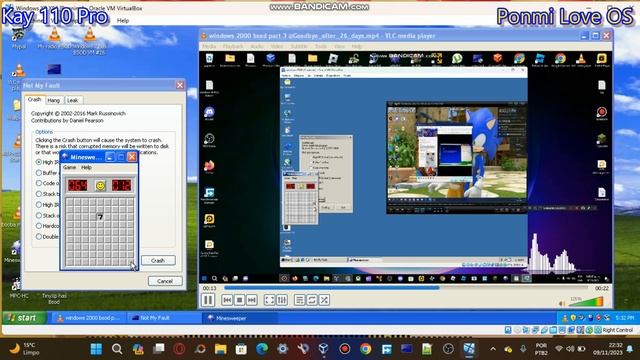The height and width of the screenshot is (360, 640).
Task: Click the Crash button in Not My Fault
Action: pyautogui.click(x=158, y=260)
